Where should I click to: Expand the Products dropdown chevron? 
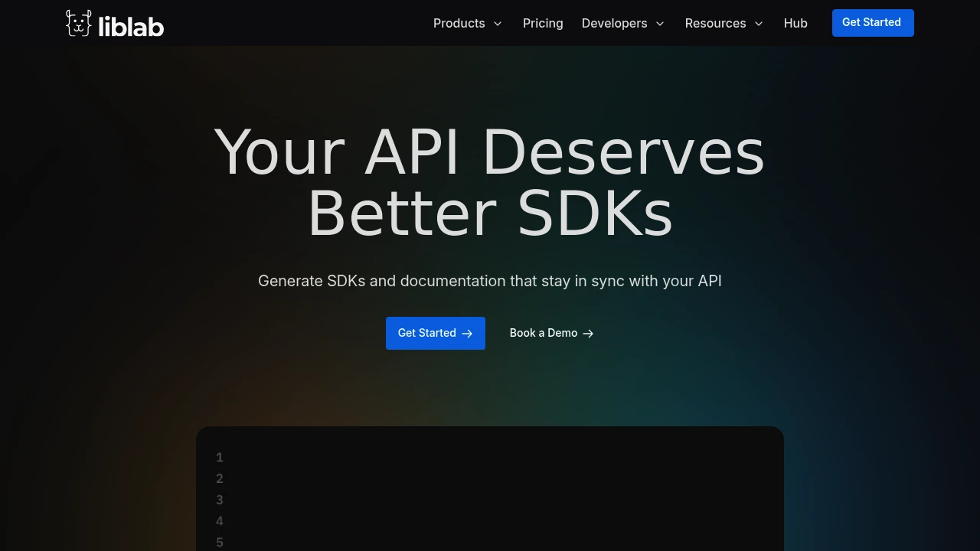click(498, 24)
